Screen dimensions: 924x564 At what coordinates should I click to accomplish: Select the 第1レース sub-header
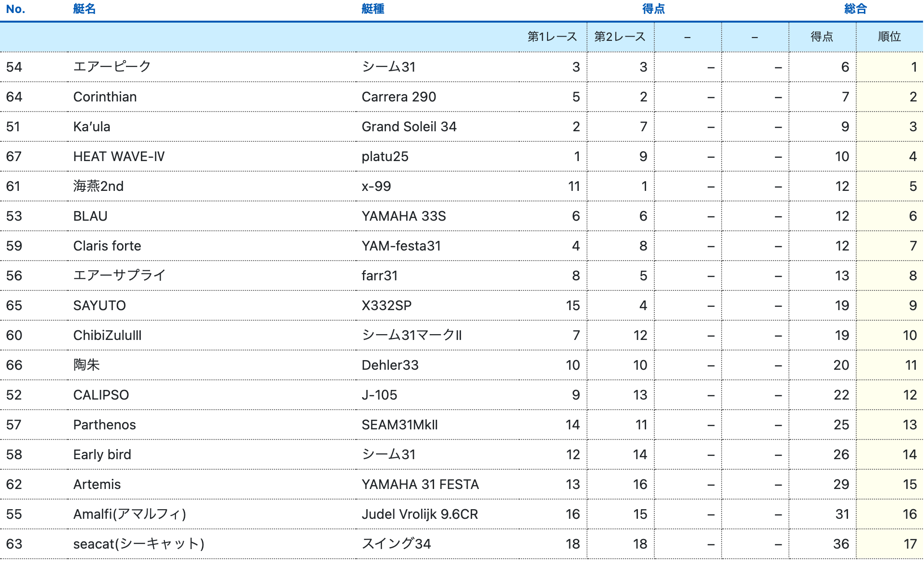(x=552, y=37)
